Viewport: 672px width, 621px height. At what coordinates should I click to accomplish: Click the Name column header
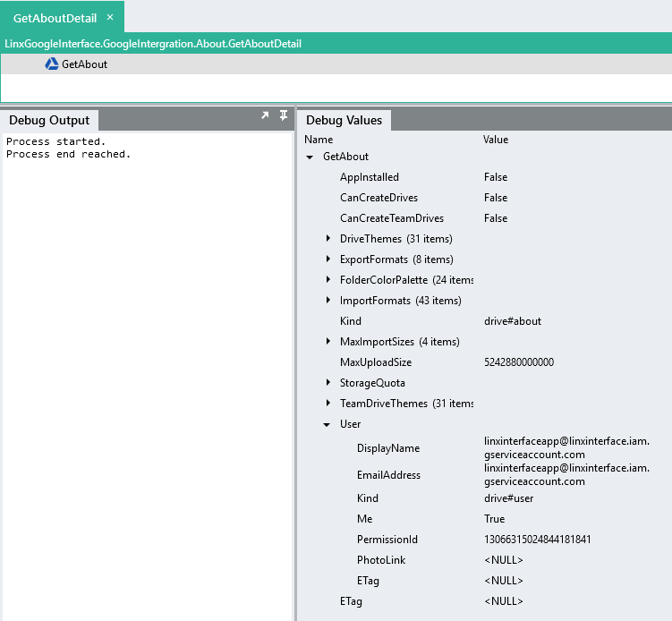319,140
